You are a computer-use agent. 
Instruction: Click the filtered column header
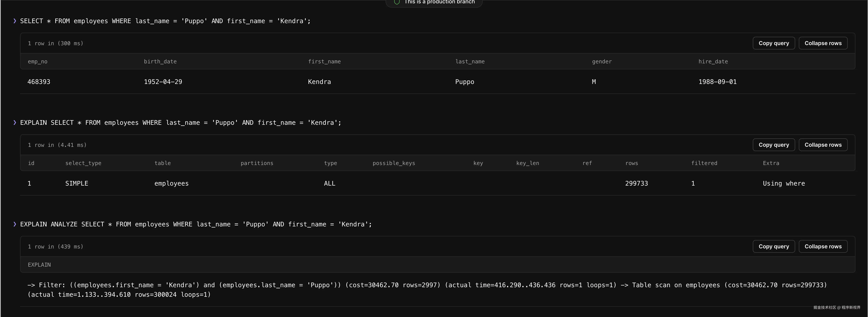[704, 163]
